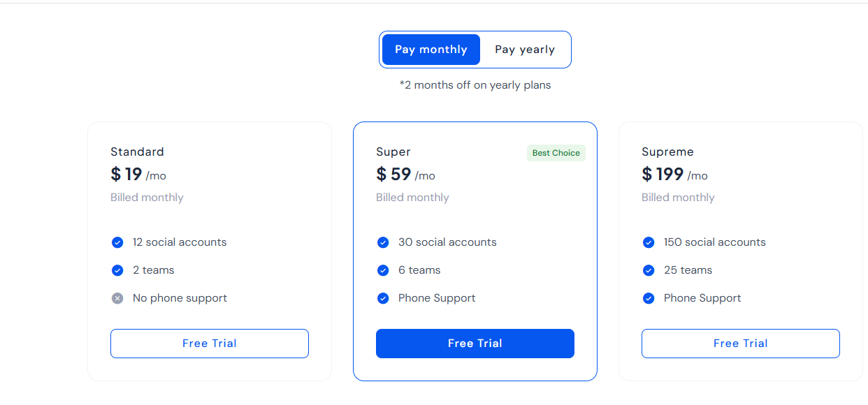
Task: Switch billing to Pay yearly
Action: [x=525, y=50]
